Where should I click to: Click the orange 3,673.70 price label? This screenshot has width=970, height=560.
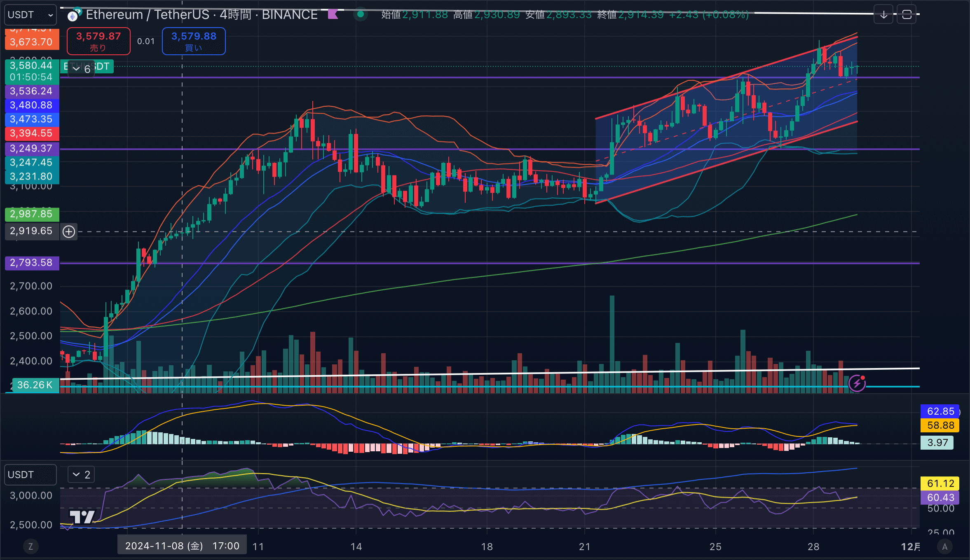coord(32,42)
